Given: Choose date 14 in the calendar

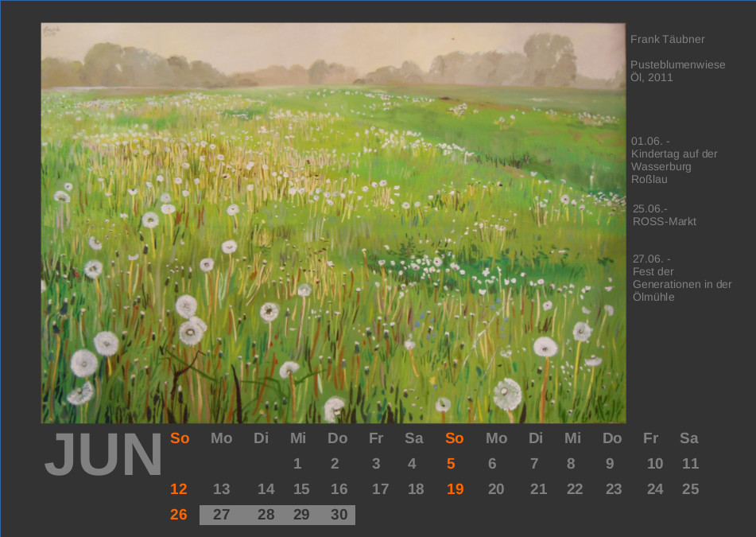Looking at the screenshot, I should (x=266, y=489).
